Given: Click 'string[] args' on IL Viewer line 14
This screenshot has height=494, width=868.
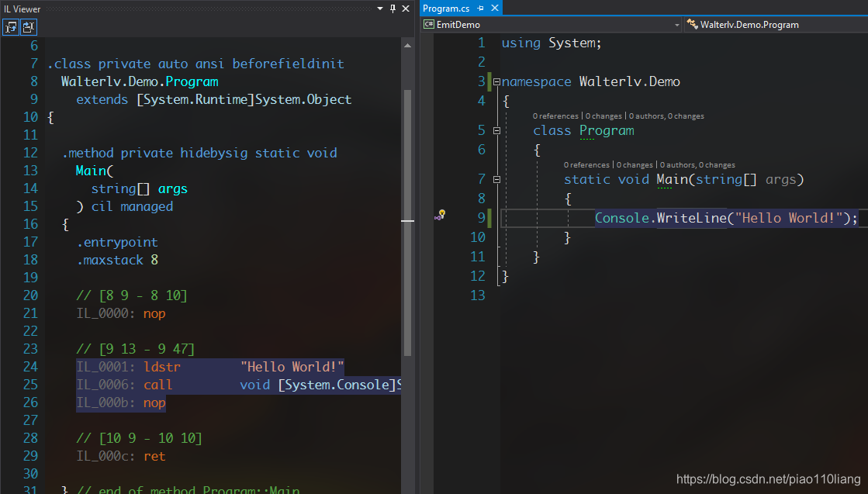Looking at the screenshot, I should click(x=139, y=189).
